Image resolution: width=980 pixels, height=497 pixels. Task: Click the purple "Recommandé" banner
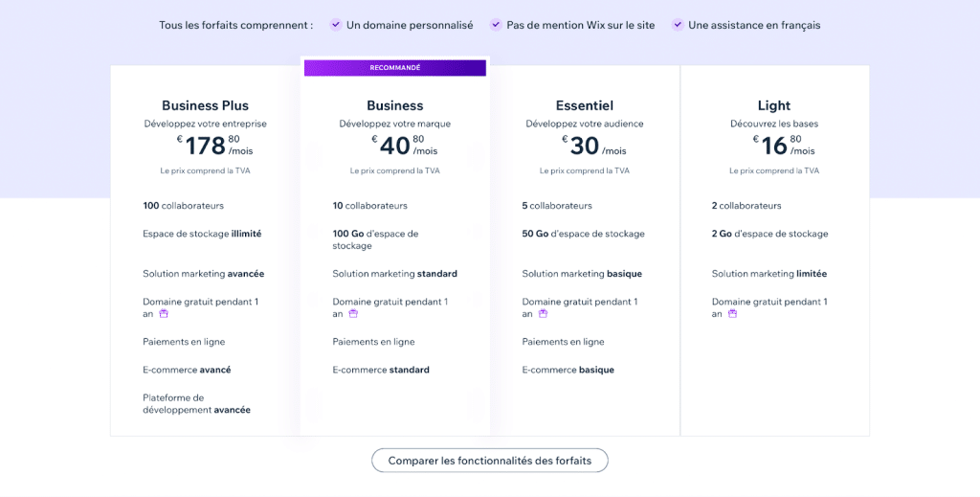click(x=394, y=68)
